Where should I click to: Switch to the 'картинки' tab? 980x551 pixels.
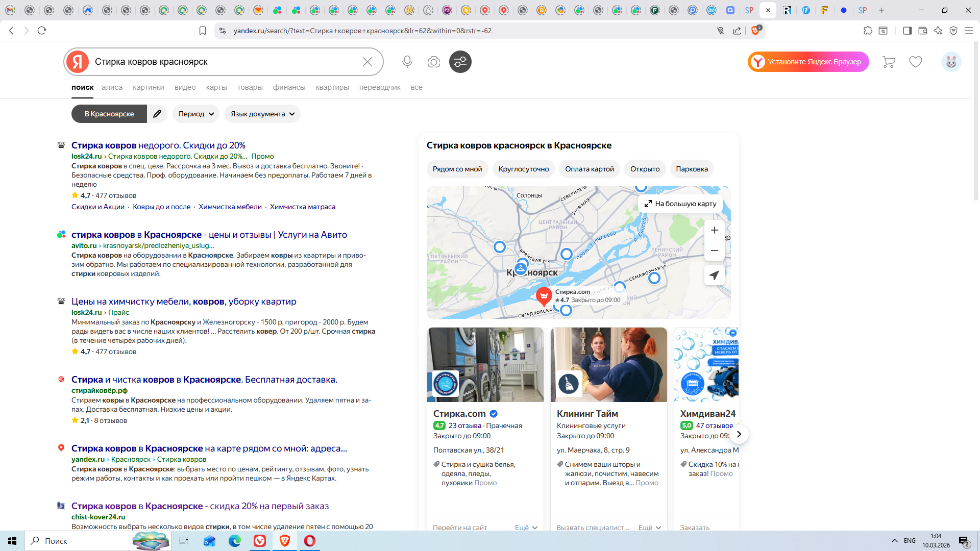coord(148,87)
